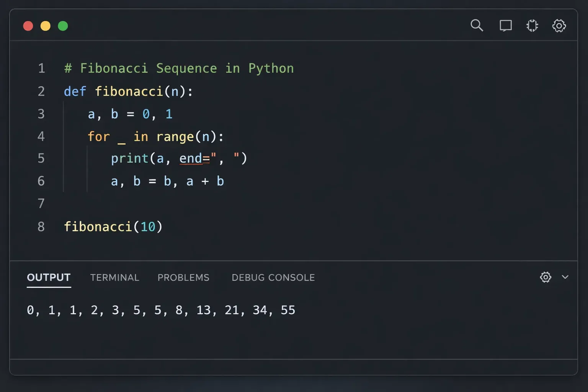Select the DEBUG CONSOLE tab
The height and width of the screenshot is (392, 588).
pos(273,278)
